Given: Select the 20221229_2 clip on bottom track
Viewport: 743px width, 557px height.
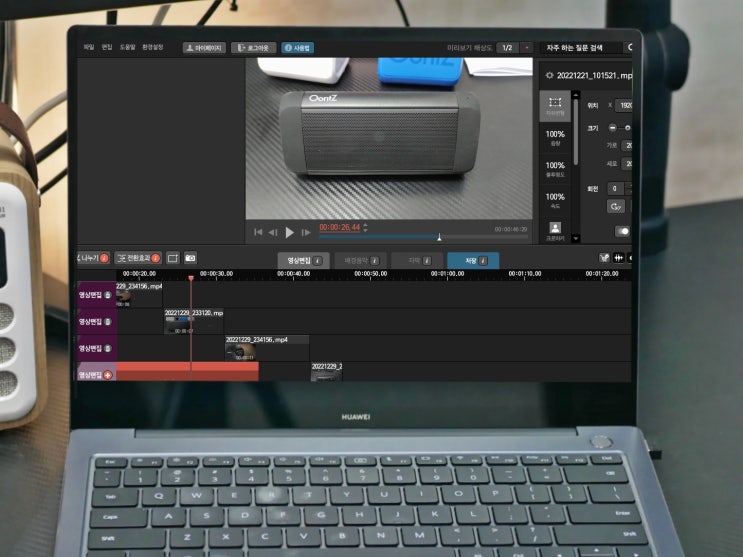Looking at the screenshot, I should tap(326, 372).
